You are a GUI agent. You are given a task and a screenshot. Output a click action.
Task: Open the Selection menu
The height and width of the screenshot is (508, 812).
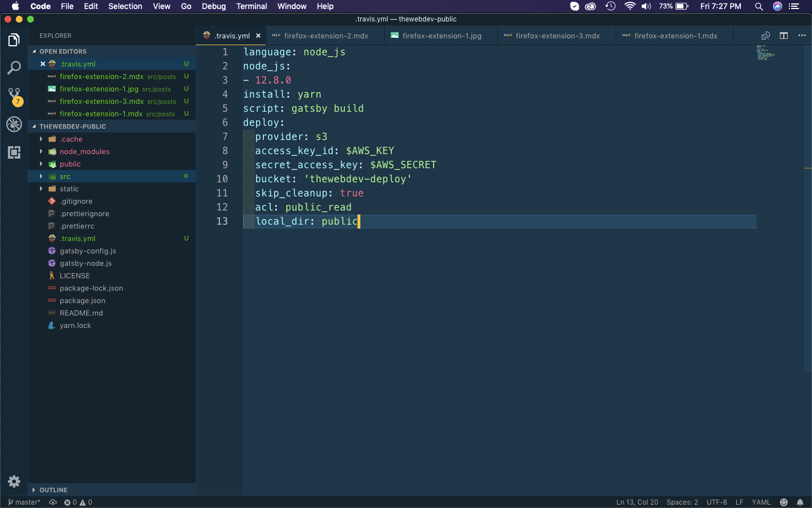pos(125,6)
